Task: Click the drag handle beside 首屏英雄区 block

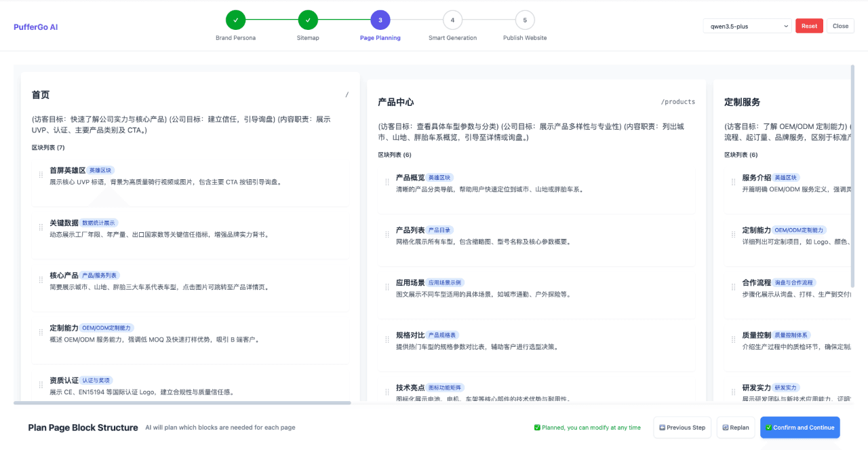Action: [39, 176]
